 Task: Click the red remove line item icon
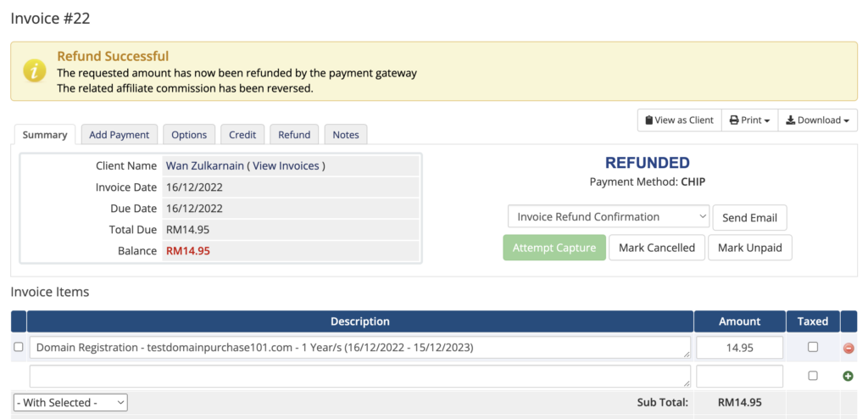(848, 348)
